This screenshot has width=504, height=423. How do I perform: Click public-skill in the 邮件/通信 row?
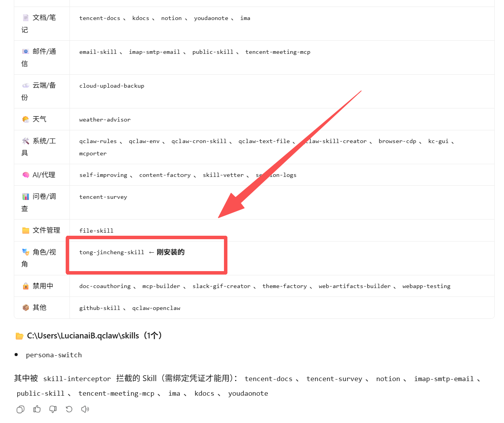click(213, 52)
